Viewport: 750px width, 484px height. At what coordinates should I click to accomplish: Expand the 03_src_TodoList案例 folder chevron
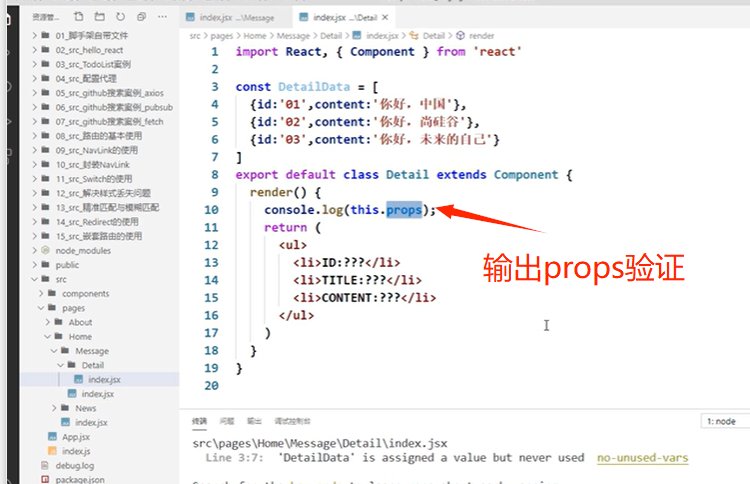[34, 64]
